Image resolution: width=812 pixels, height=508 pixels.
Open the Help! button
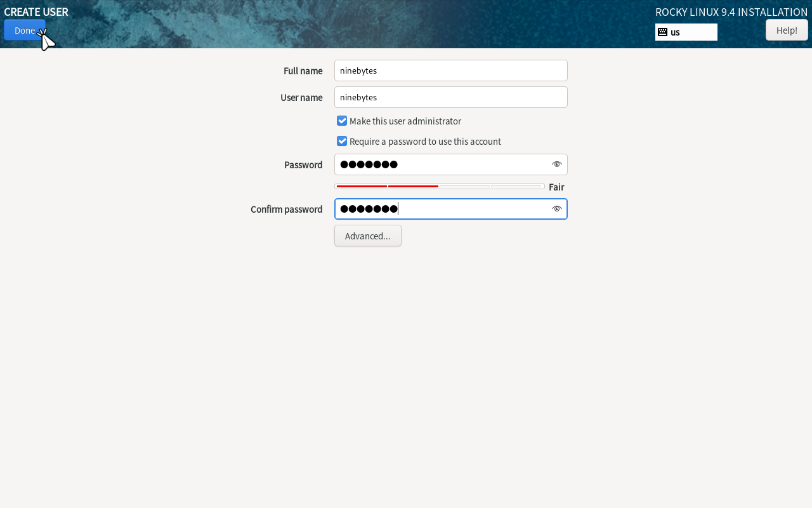[x=787, y=30]
